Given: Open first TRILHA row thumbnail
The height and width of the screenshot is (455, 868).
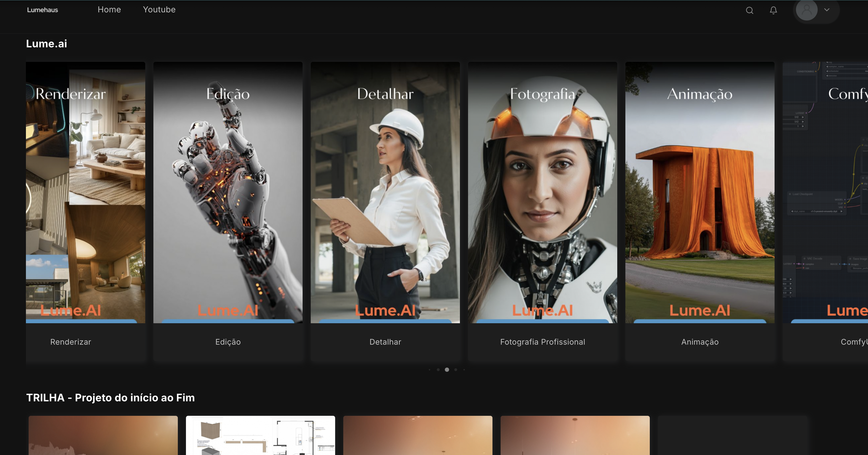Looking at the screenshot, I should (x=103, y=435).
